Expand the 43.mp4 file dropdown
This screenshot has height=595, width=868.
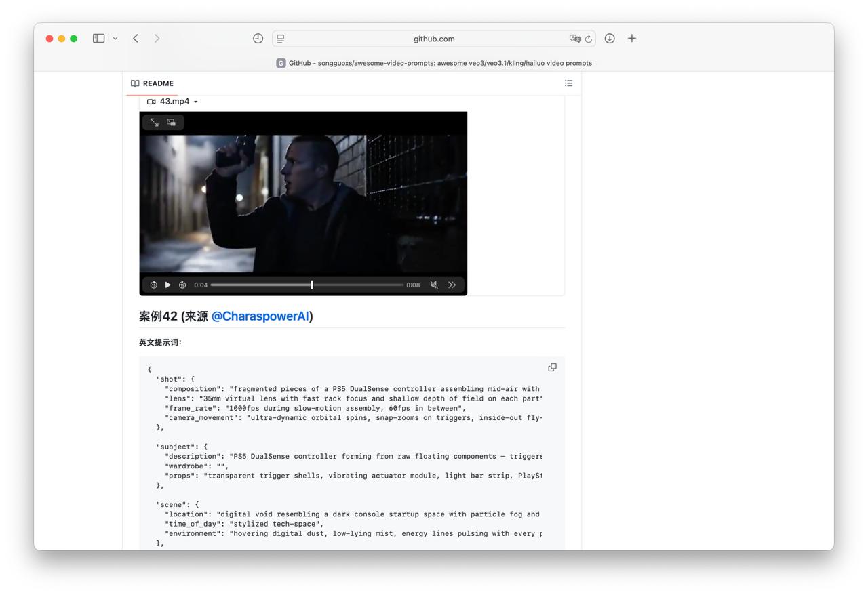[x=196, y=102]
